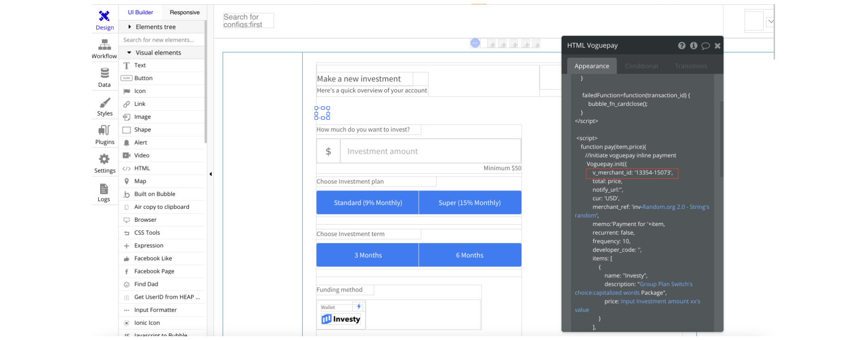
Task: Click the info icon in HTML Voguepay panel
Action: 693,46
